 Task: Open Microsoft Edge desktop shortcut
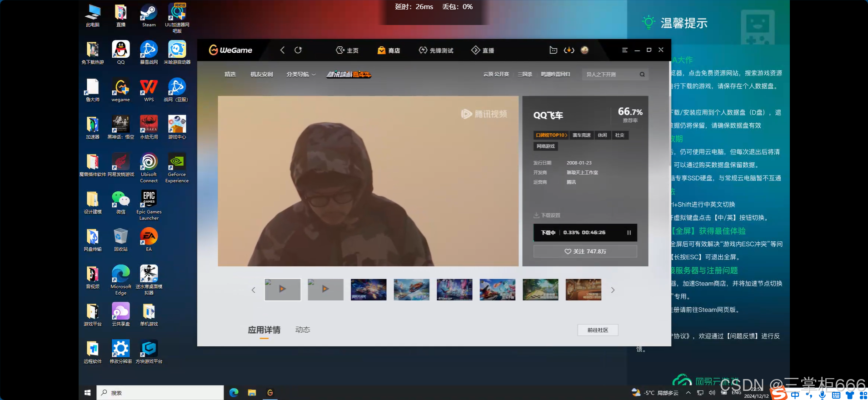click(121, 280)
